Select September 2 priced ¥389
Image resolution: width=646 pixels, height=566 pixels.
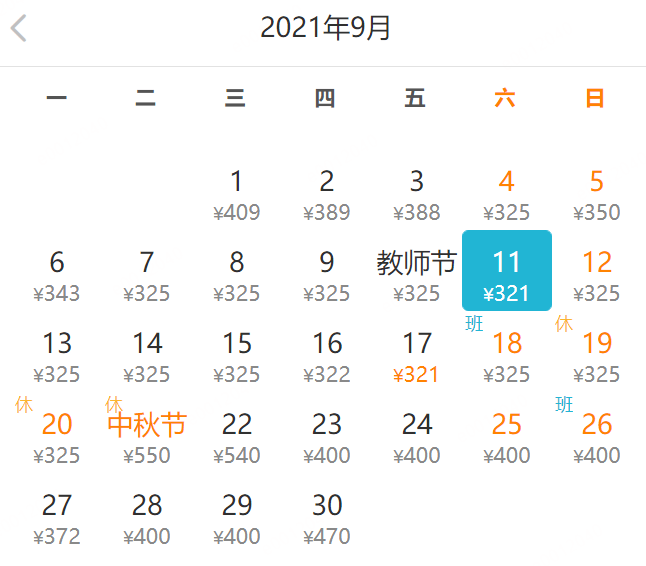(x=327, y=189)
